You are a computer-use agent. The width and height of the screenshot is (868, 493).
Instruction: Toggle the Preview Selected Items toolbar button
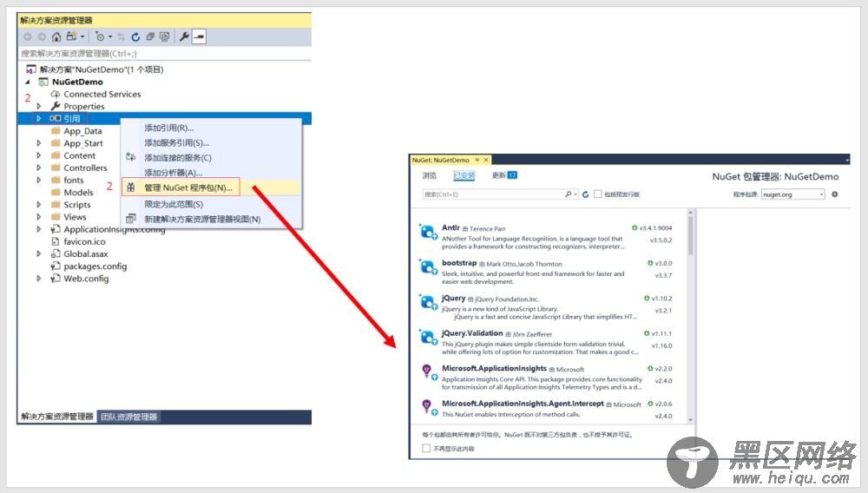click(200, 36)
